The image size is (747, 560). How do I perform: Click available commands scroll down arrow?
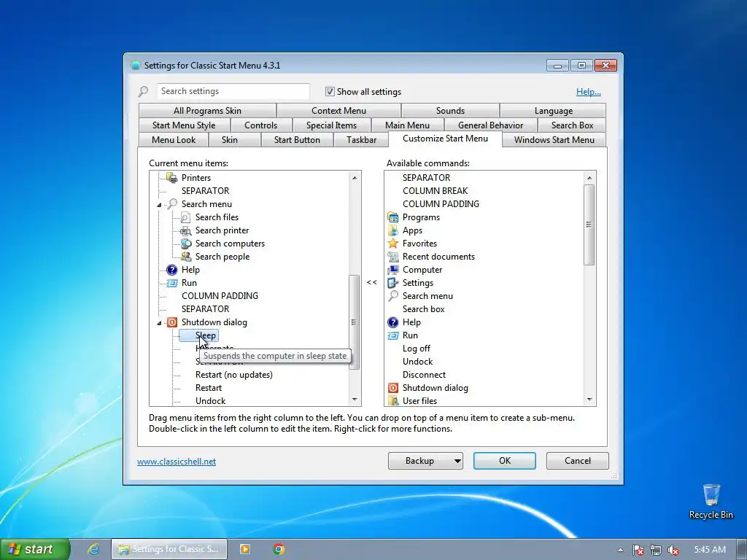pyautogui.click(x=589, y=400)
